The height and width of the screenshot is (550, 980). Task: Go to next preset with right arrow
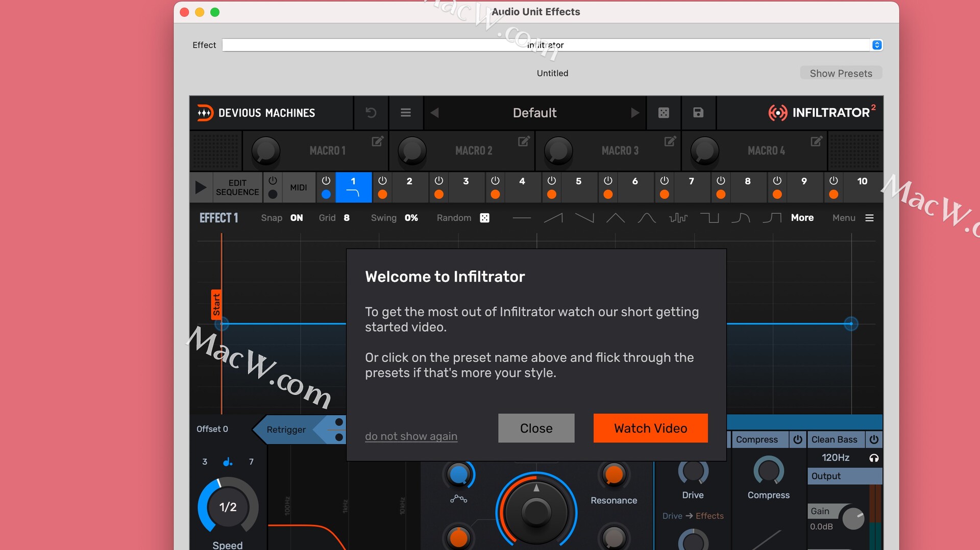pyautogui.click(x=634, y=113)
